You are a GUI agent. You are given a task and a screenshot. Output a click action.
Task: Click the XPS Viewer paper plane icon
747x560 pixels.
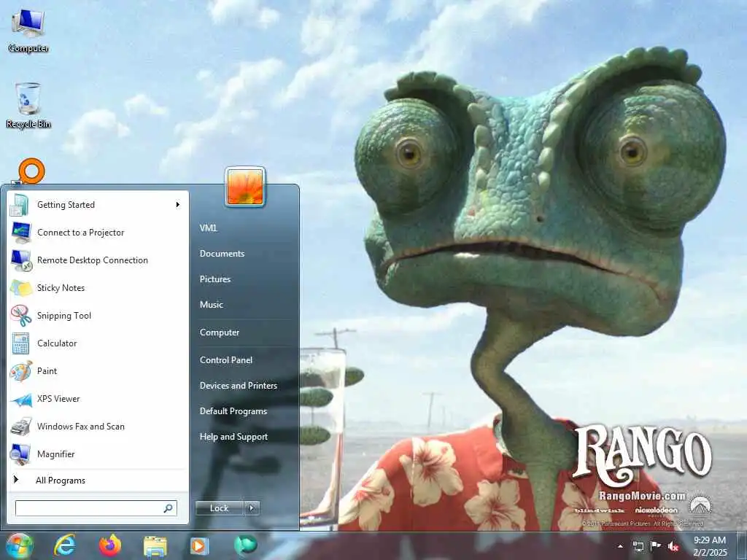click(21, 399)
